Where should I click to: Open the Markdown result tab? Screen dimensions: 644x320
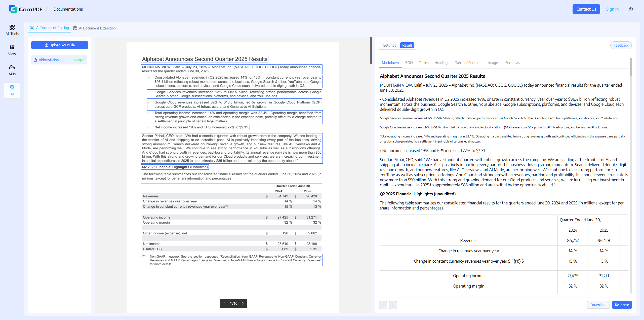pyautogui.click(x=390, y=63)
